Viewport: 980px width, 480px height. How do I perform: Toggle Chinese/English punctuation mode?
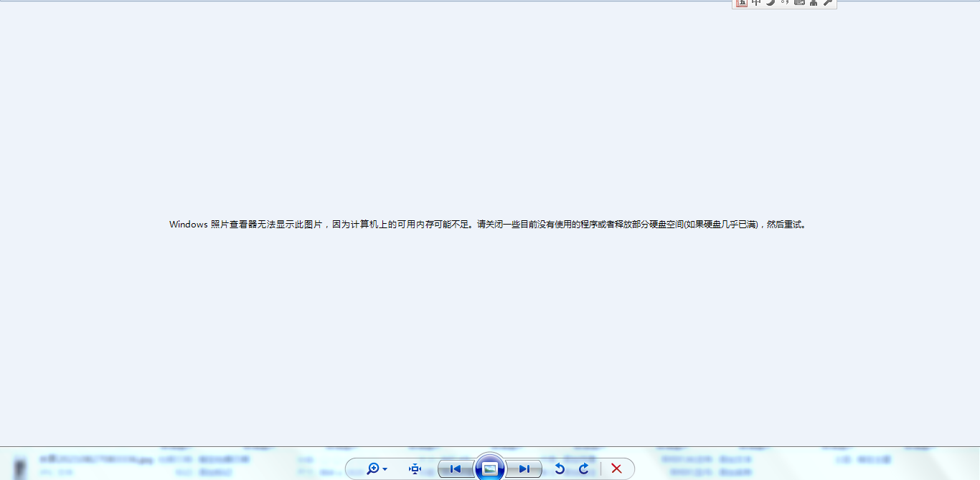click(x=784, y=3)
